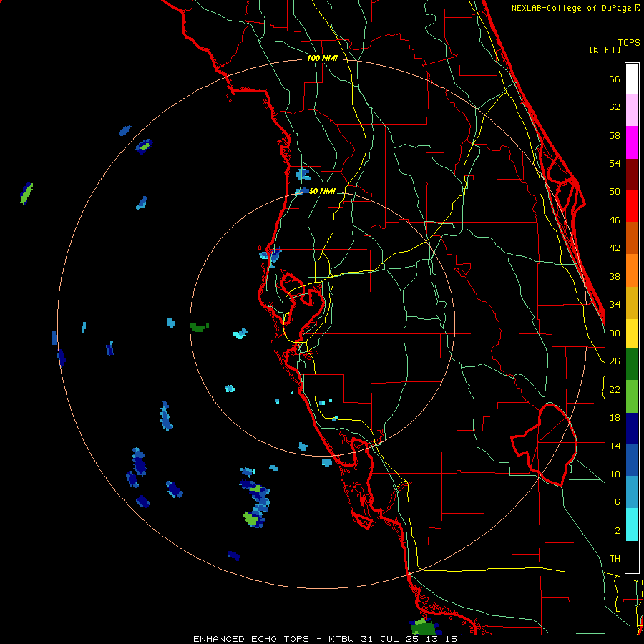Screen dimensions: 644x644
Task: Click the 34 value on the scale
Action: [615, 305]
